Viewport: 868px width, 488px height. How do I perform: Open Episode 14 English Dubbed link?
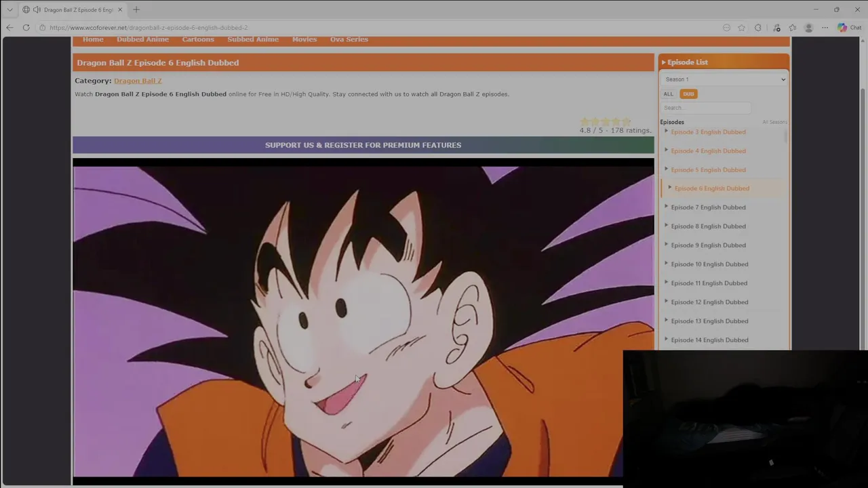pos(709,340)
